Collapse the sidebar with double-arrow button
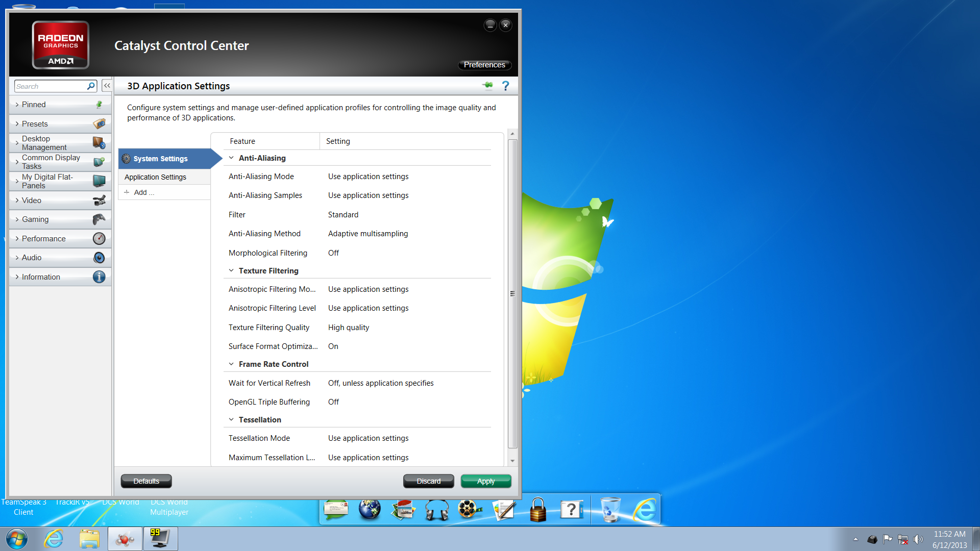The width and height of the screenshot is (980, 551). (107, 86)
